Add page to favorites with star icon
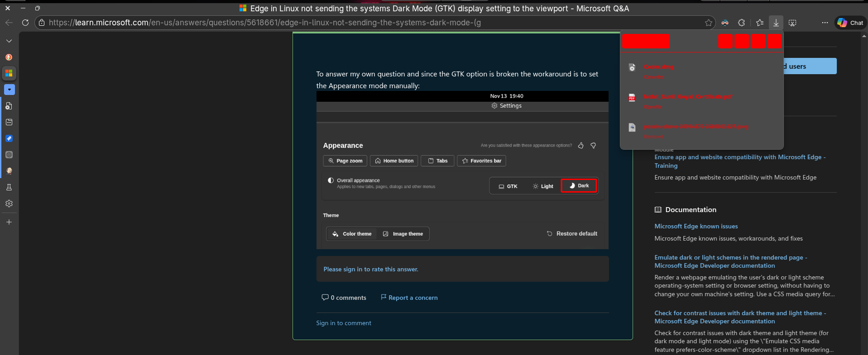The width and height of the screenshot is (868, 355). (709, 23)
